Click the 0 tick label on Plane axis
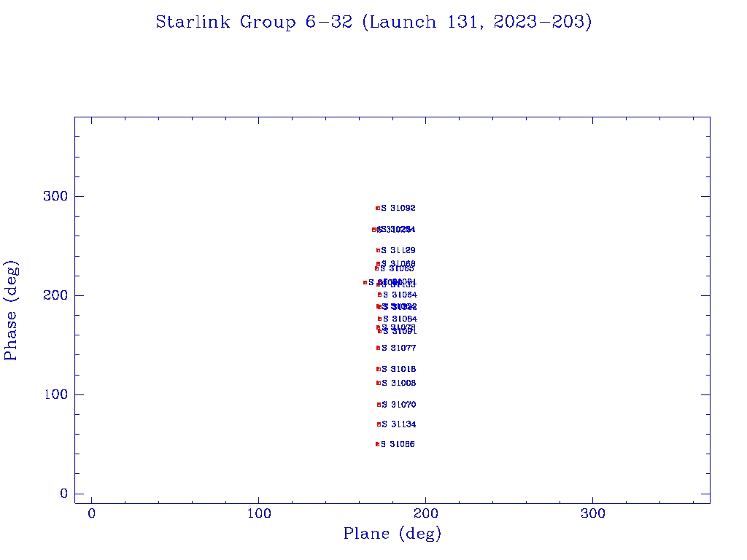The height and width of the screenshot is (560, 747). [x=91, y=513]
